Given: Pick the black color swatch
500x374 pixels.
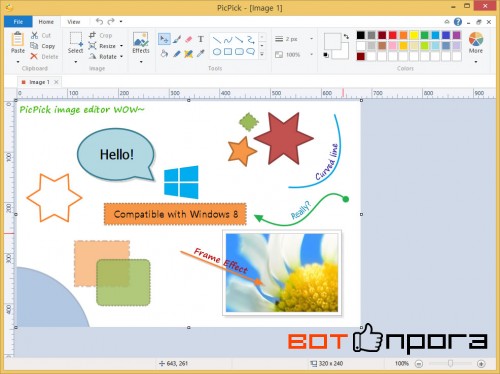Looking at the screenshot, I should [x=361, y=35].
